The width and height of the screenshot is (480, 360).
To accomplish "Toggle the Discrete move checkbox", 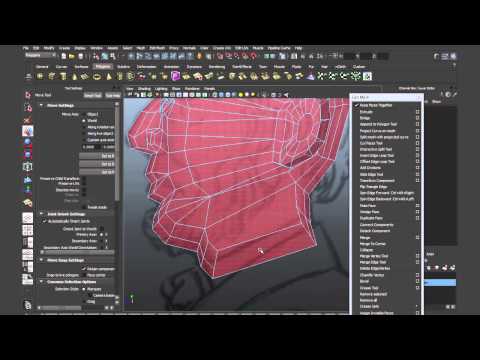I will pyautogui.click(x=84, y=190).
